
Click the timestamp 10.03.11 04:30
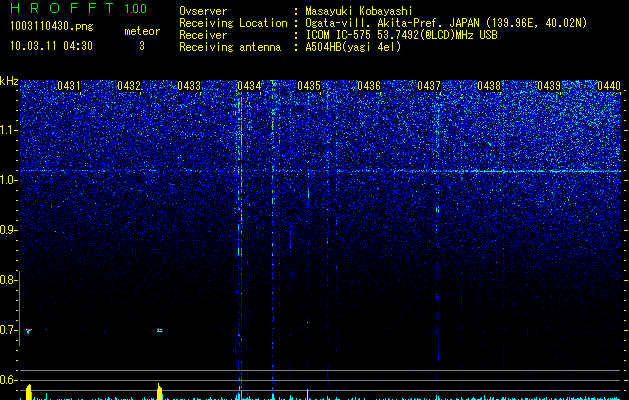tap(51, 46)
